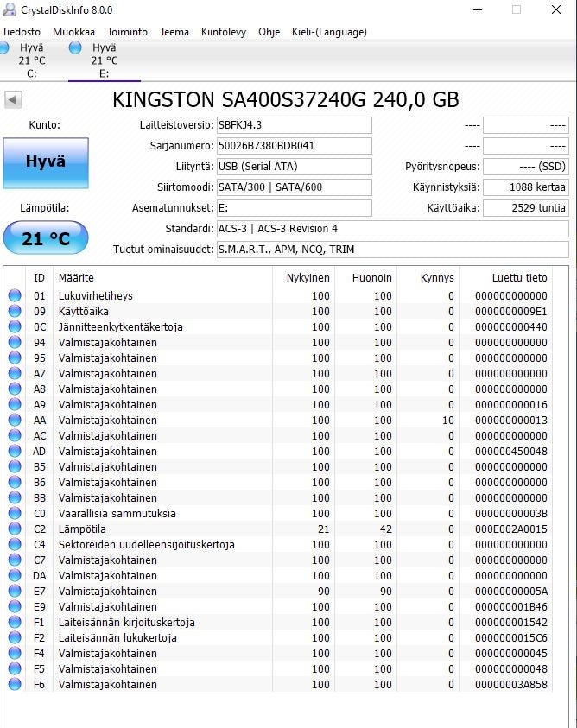Open the Tiedosto menu
Screen dimensions: 577x728
pos(22,32)
